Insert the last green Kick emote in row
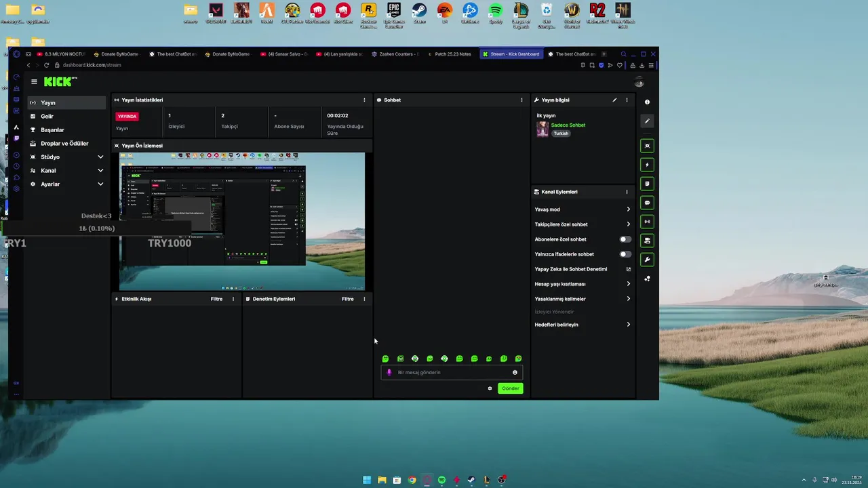This screenshot has width=868, height=488. point(518,359)
